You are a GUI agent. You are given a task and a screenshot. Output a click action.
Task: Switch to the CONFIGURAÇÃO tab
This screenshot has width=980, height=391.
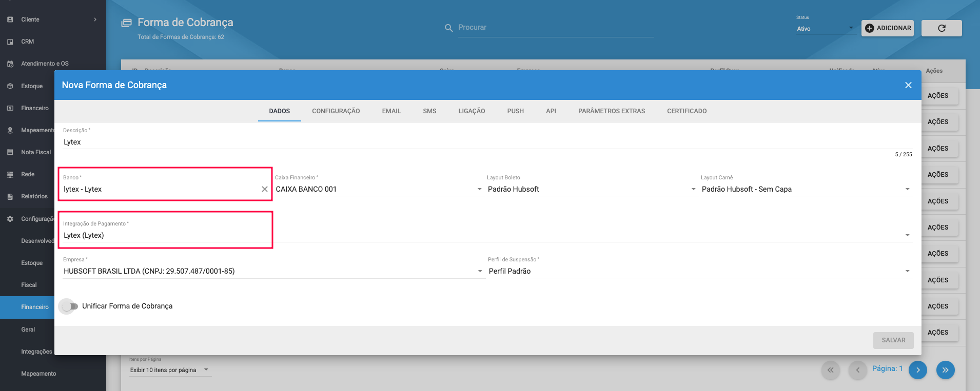[336, 111]
